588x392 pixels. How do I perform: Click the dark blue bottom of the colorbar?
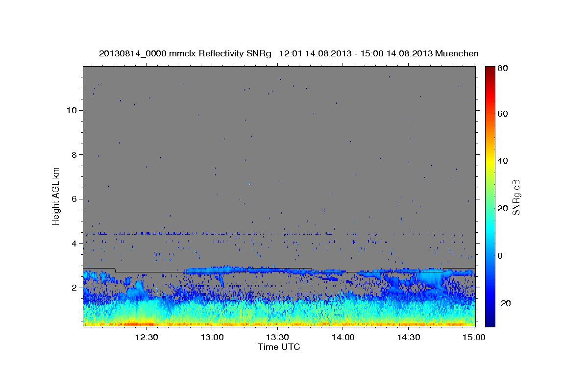click(490, 321)
